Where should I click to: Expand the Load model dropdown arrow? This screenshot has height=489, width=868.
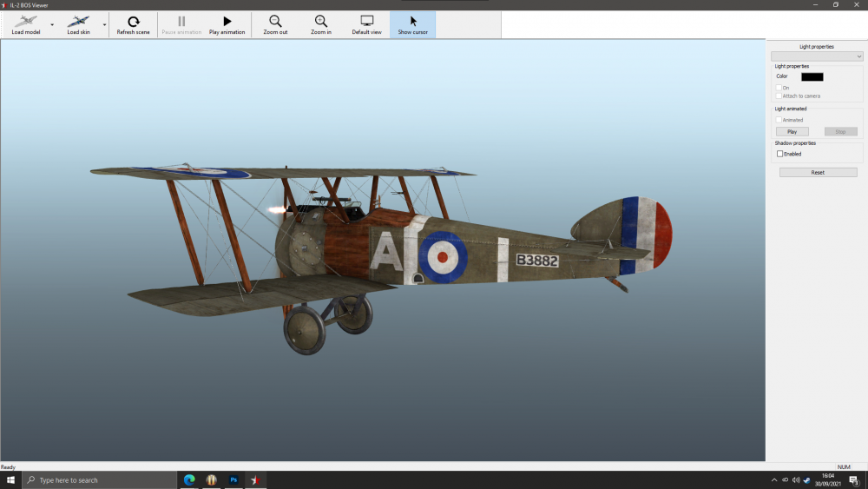[x=52, y=25]
